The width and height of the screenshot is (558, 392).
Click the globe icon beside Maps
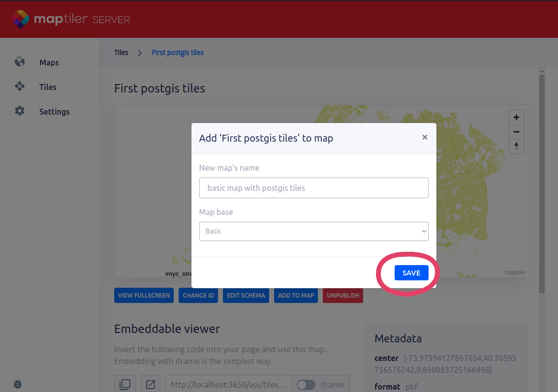click(20, 62)
